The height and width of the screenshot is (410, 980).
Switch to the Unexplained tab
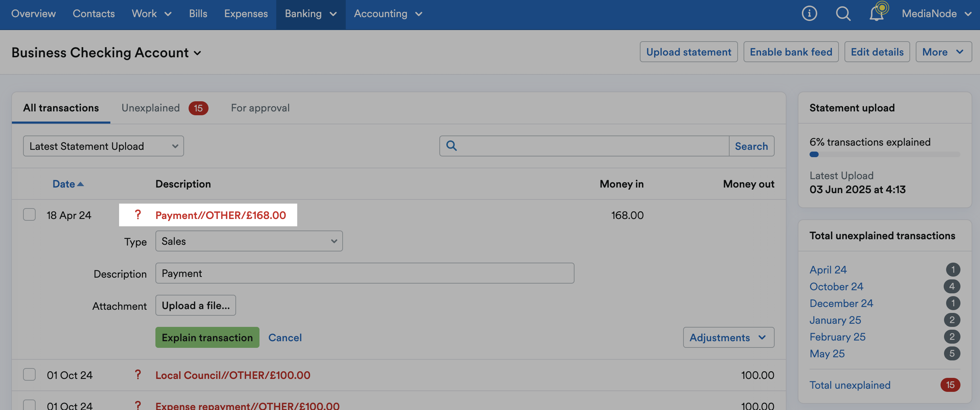point(151,108)
